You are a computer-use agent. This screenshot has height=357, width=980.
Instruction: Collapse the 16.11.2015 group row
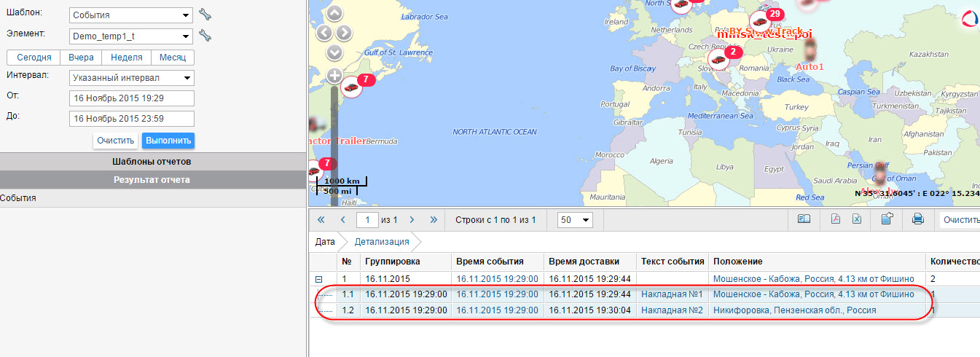(x=318, y=279)
